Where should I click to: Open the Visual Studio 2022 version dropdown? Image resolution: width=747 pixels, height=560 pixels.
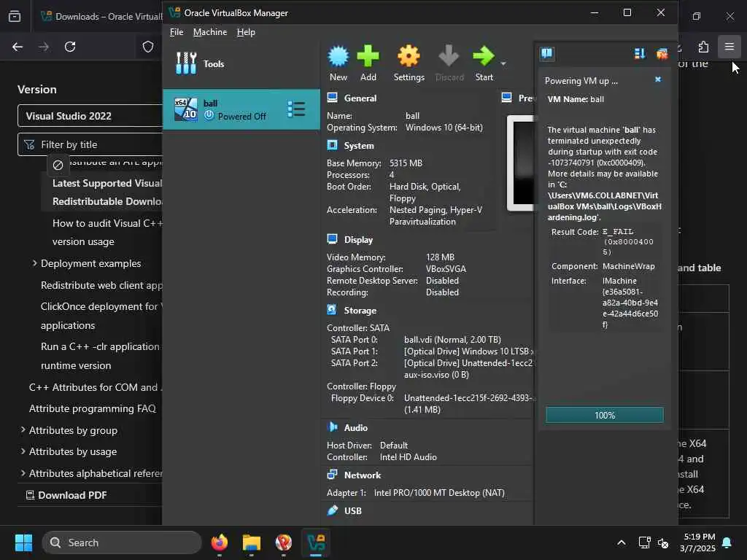tap(90, 116)
